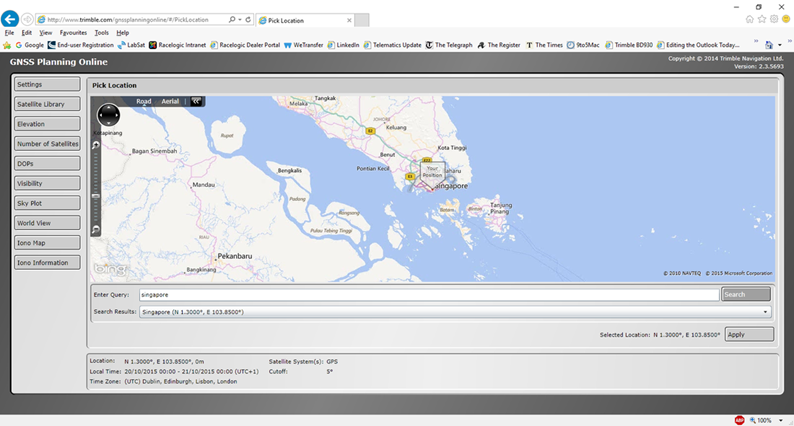Viewport: 794px width, 426px height.
Task: Open the browser Home icon
Action: click(x=749, y=19)
